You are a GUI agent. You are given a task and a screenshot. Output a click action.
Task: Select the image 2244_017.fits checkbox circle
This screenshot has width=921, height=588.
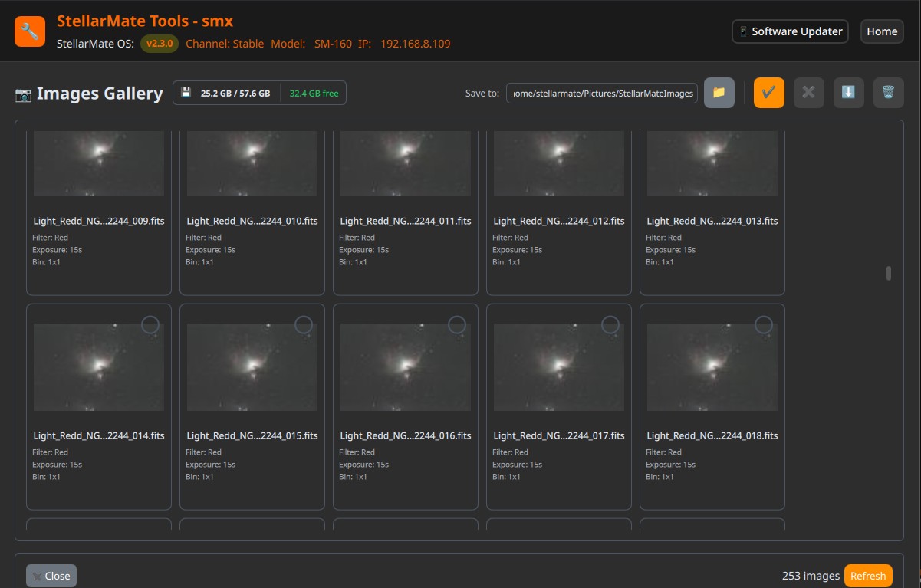tap(610, 325)
